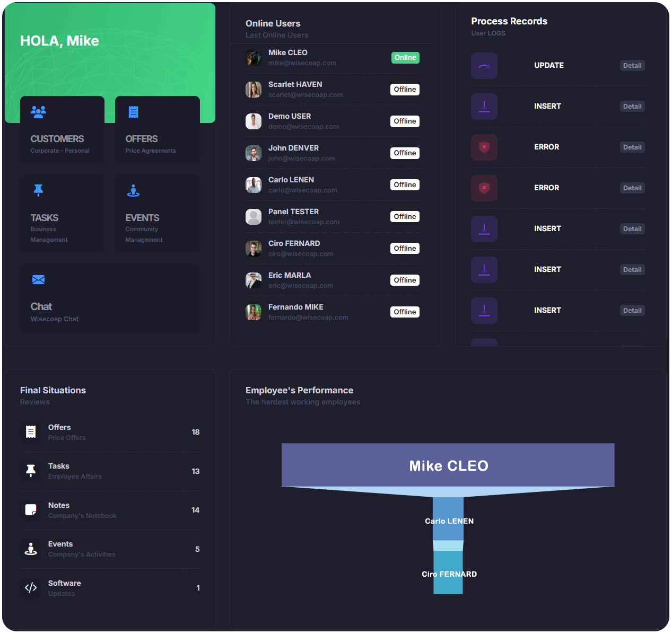
Task: Open the Offers receipt icon tile
Action: (133, 112)
